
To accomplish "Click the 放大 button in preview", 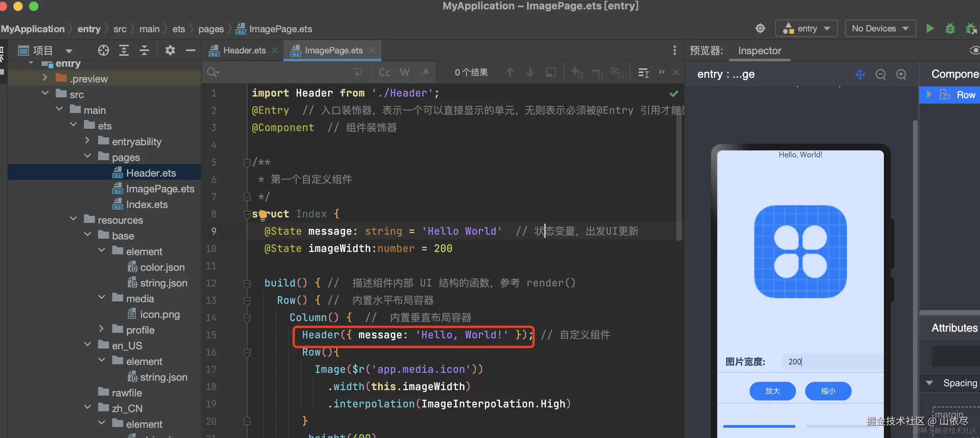I will click(x=772, y=391).
